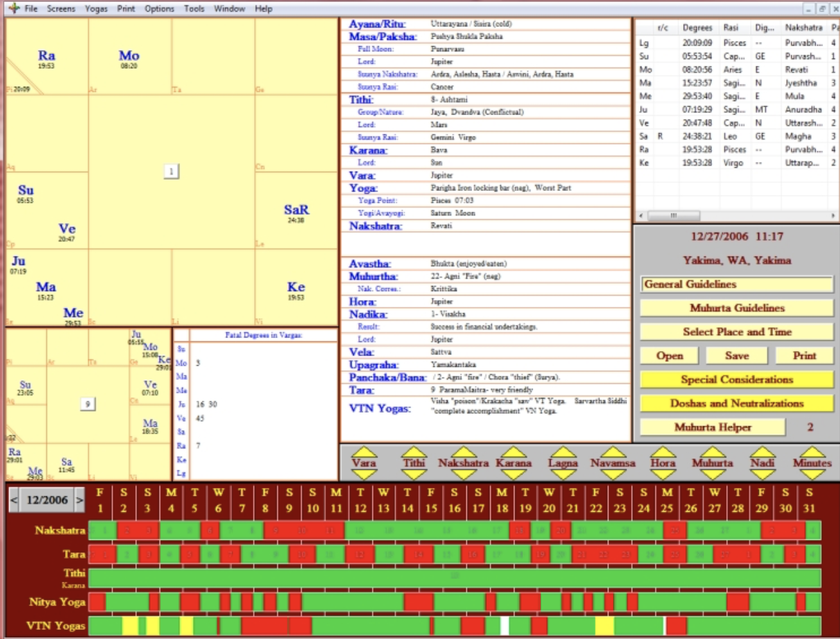840x639 pixels.
Task: Step Tithi forward with the up arrow
Action: pos(414,451)
